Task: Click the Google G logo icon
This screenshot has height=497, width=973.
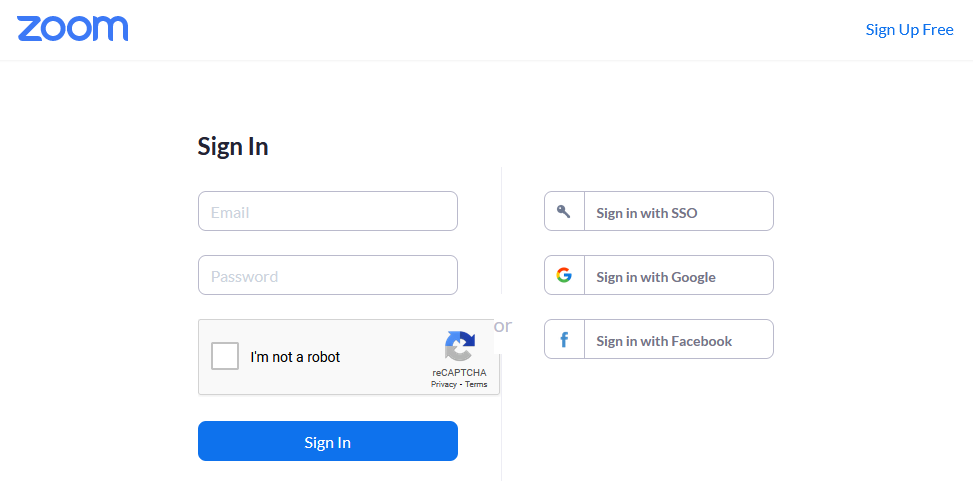Action: [564, 275]
